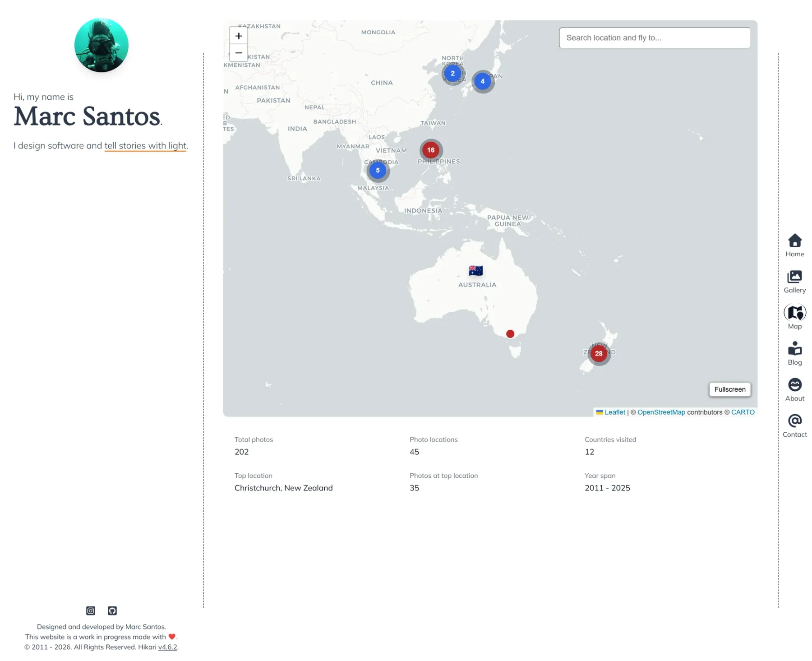812x661 pixels.
Task: Open the Australia flag map marker
Action: coord(476,269)
